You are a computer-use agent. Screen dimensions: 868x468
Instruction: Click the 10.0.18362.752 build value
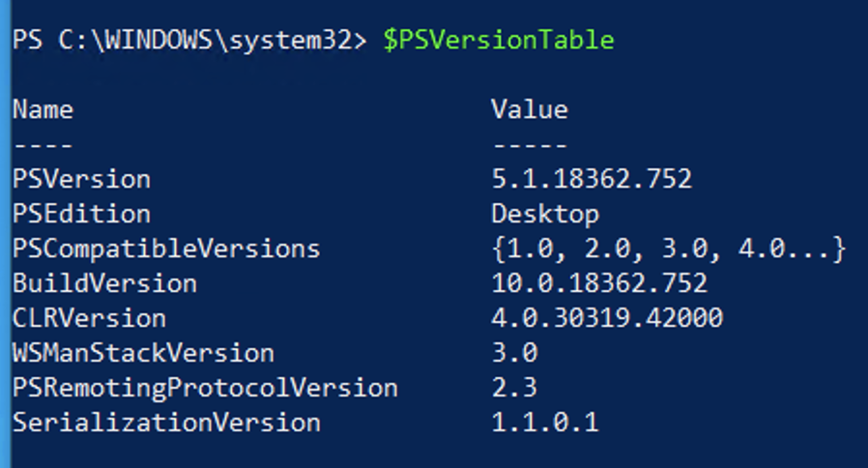tap(599, 283)
